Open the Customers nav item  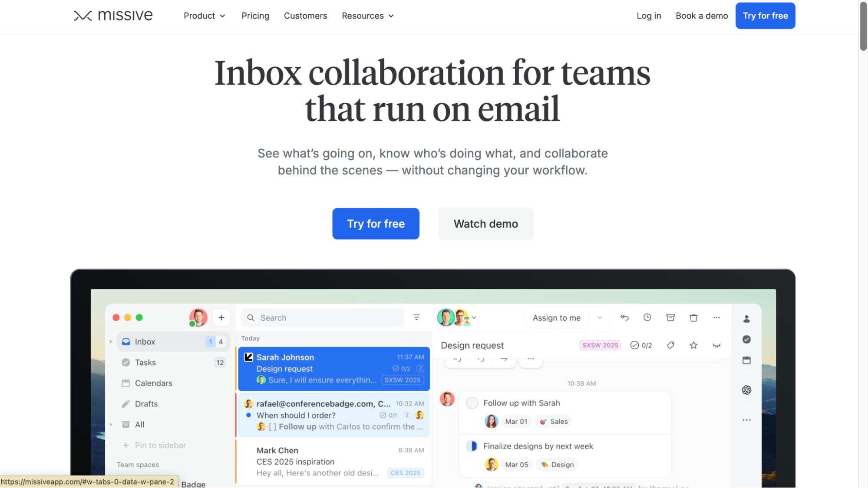pyautogui.click(x=305, y=16)
